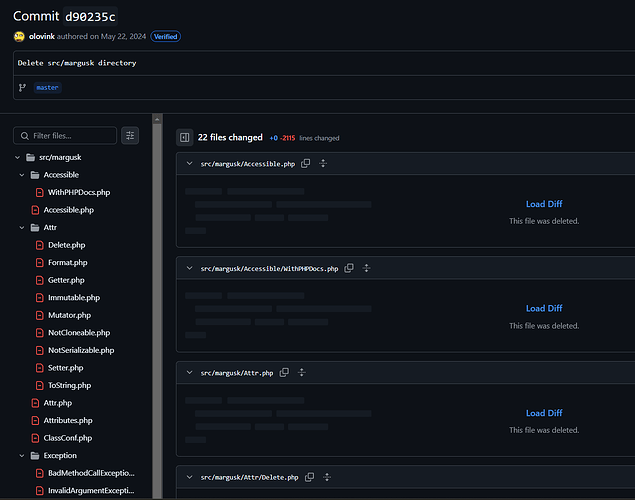The image size is (635, 500).
Task: Collapse the Attr folder in file tree
Action: coord(22,228)
